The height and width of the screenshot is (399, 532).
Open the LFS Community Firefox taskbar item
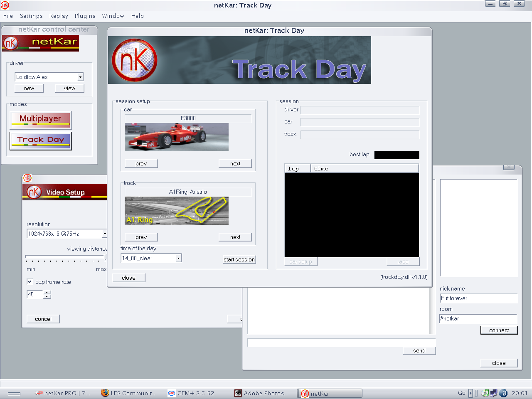[x=129, y=393]
